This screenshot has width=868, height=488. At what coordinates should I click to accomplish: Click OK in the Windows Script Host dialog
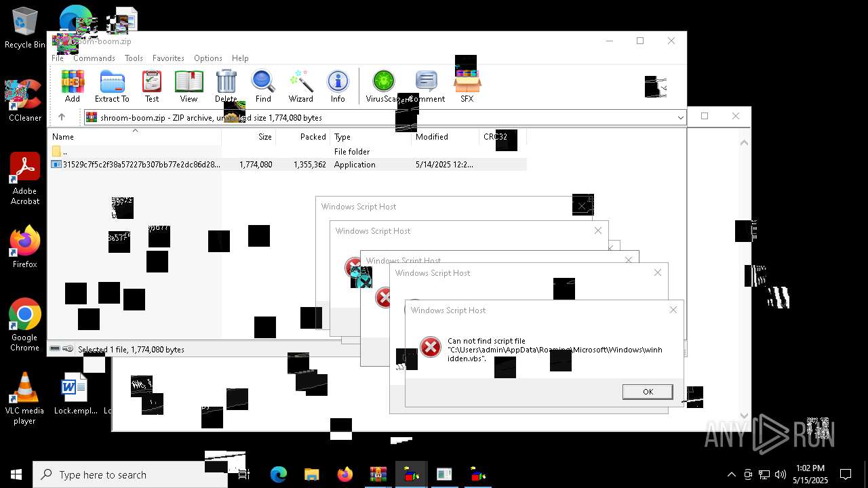[648, 392]
